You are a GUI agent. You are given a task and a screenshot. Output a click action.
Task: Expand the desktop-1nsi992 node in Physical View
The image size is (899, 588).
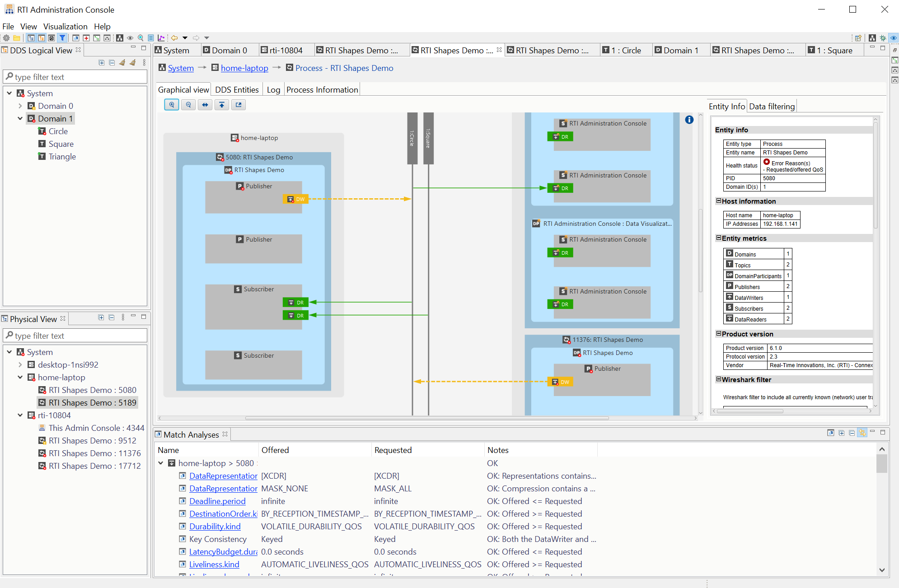point(19,364)
